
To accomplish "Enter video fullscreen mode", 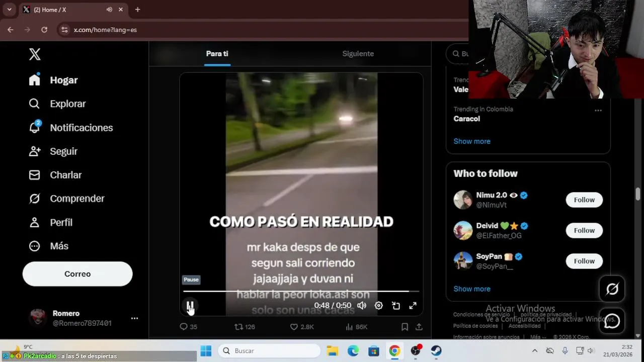I will click(413, 305).
